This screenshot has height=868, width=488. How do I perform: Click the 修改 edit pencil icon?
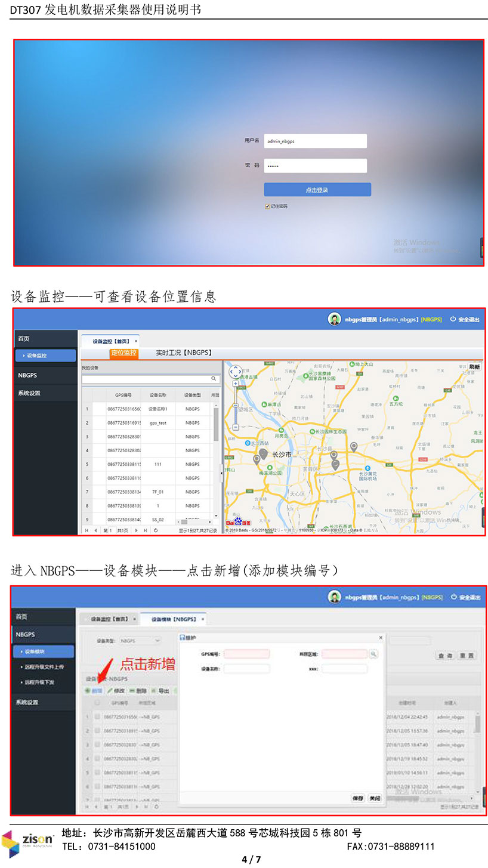pos(110,691)
